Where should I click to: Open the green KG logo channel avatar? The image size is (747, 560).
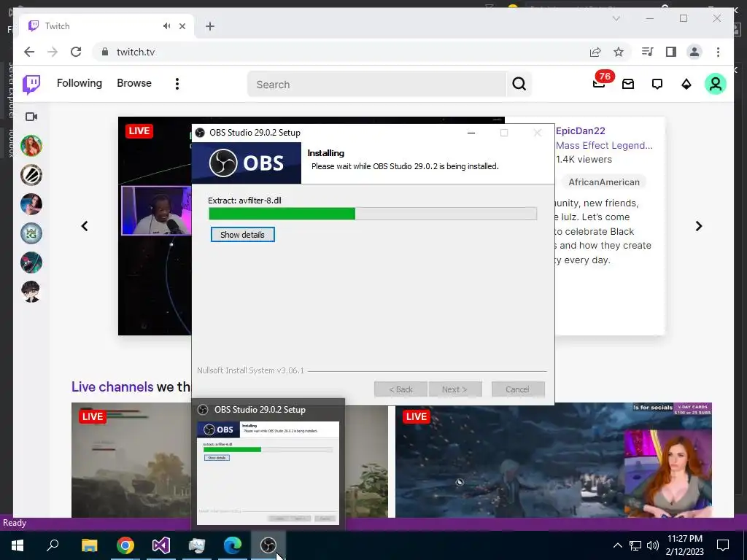31,233
